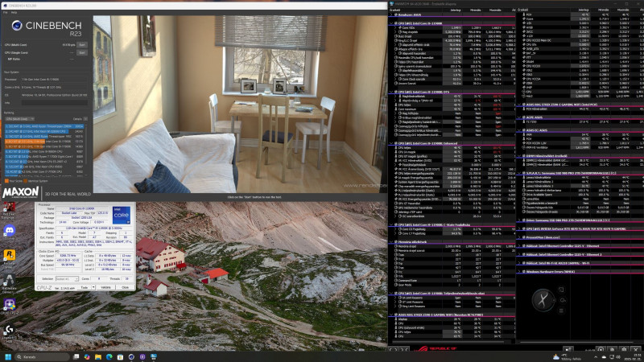Open the Discord desktop shortcut
This screenshot has height=362, width=644.
(x=9, y=231)
